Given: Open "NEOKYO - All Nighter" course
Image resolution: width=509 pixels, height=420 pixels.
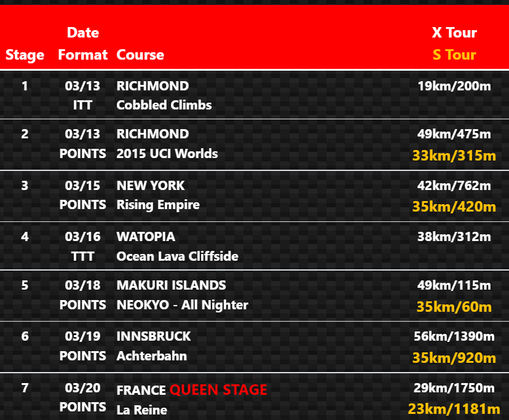Looking at the screenshot, I should coord(183,304).
